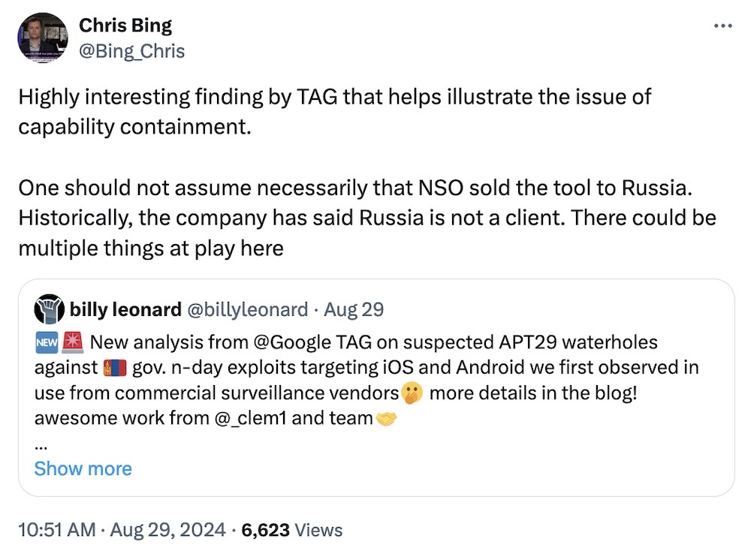Click the siren emoji in the quoted tweet
Viewport: 751px width, 560px height.
[x=71, y=342]
